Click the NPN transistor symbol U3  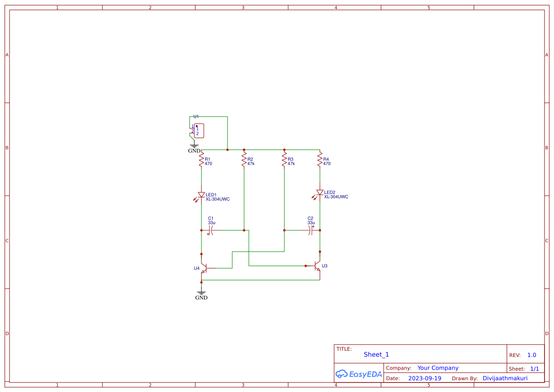click(x=318, y=266)
